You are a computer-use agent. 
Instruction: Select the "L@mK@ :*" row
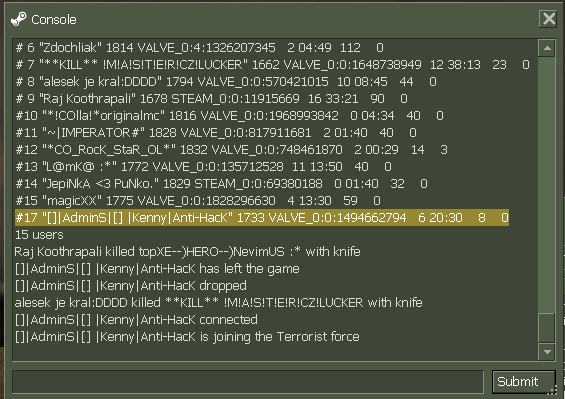tap(203, 167)
